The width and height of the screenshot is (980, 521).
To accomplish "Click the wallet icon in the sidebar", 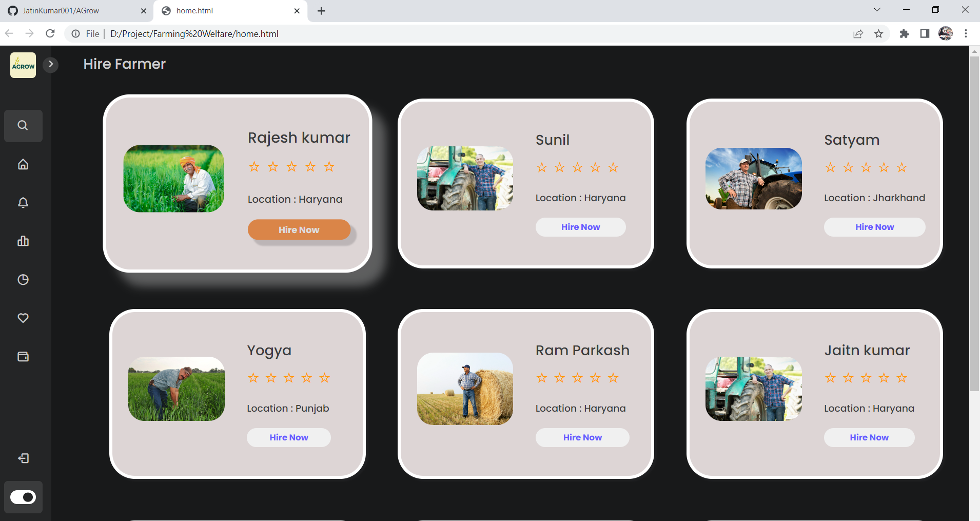I will [x=23, y=356].
